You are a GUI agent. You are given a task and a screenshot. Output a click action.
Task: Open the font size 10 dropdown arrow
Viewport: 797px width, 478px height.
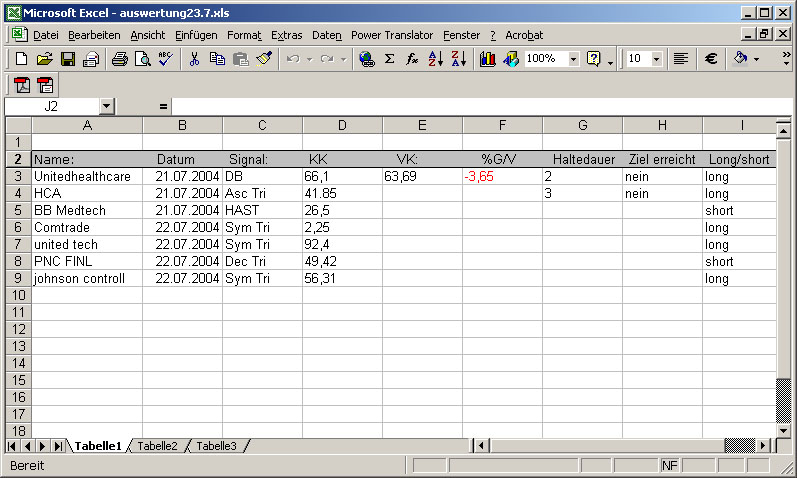tap(656, 59)
